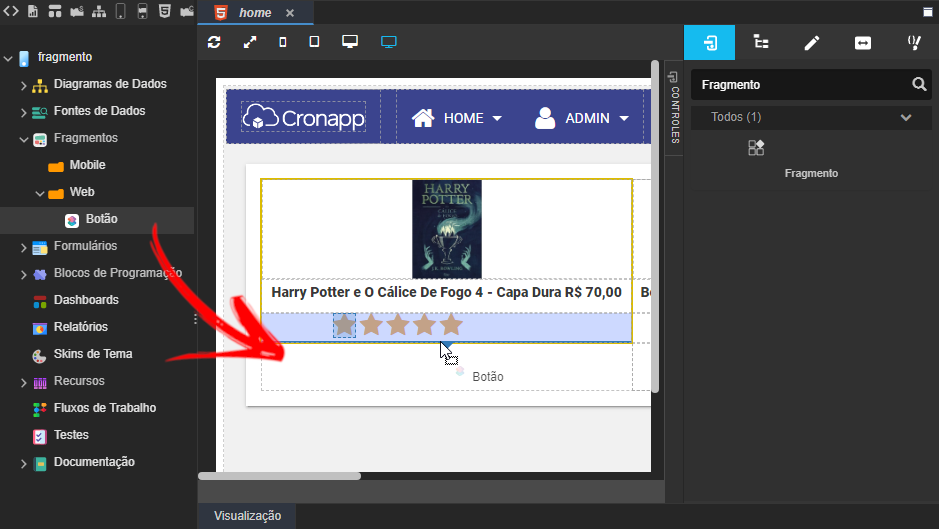This screenshot has width=939, height=529.
Task: Switch preview to tablet size
Action: pyautogui.click(x=314, y=41)
